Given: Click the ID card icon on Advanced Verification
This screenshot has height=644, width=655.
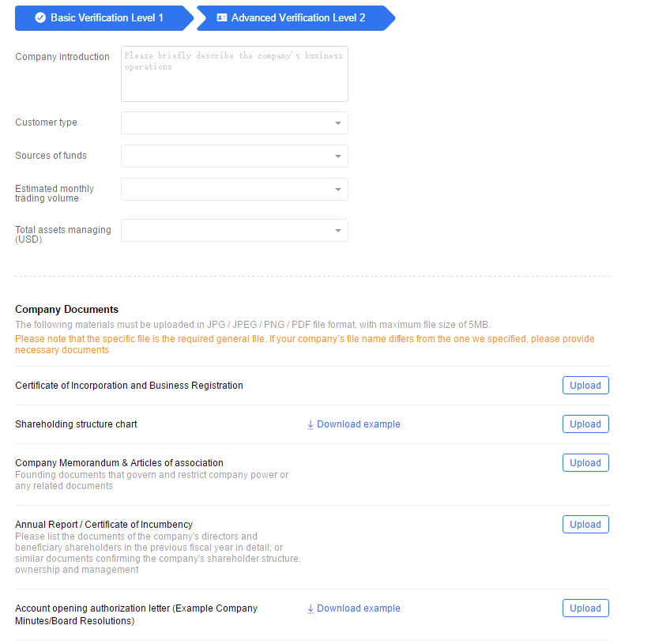Looking at the screenshot, I should (222, 17).
